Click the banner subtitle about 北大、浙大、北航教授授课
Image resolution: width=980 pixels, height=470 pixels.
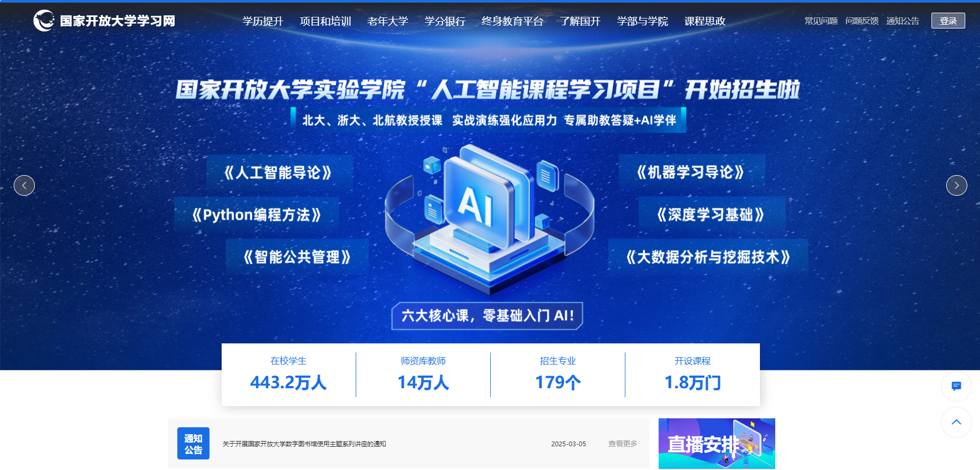(489, 120)
